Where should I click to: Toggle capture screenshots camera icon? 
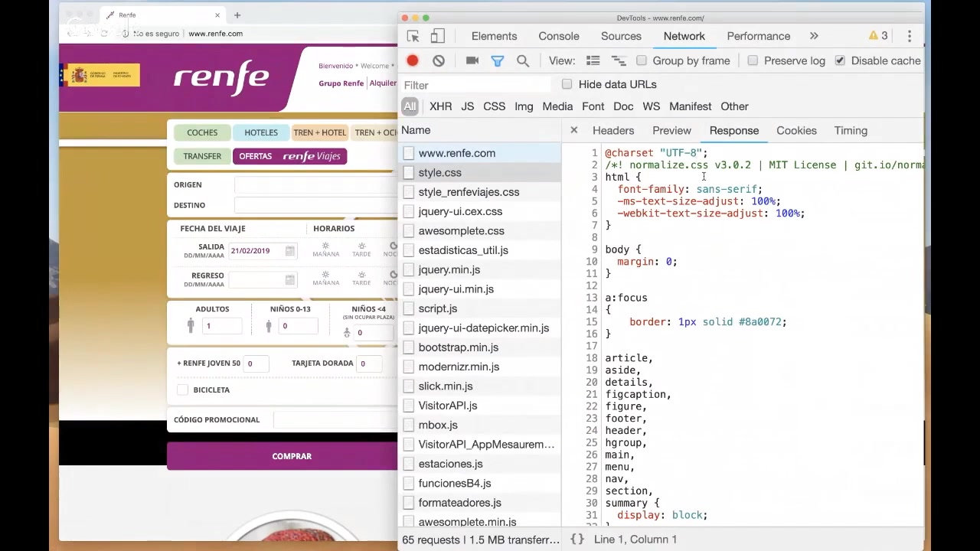point(472,60)
